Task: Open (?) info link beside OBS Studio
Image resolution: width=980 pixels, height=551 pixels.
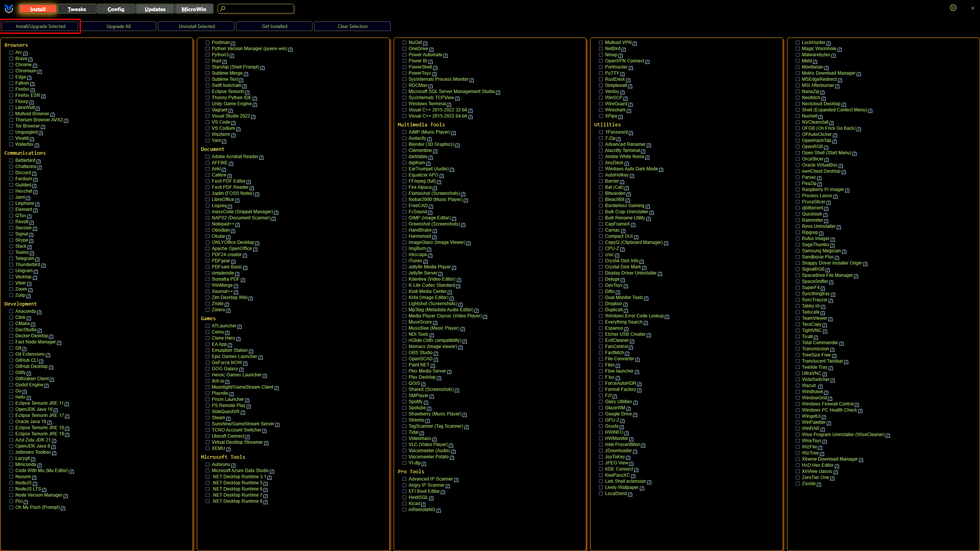Action: pos(436,353)
